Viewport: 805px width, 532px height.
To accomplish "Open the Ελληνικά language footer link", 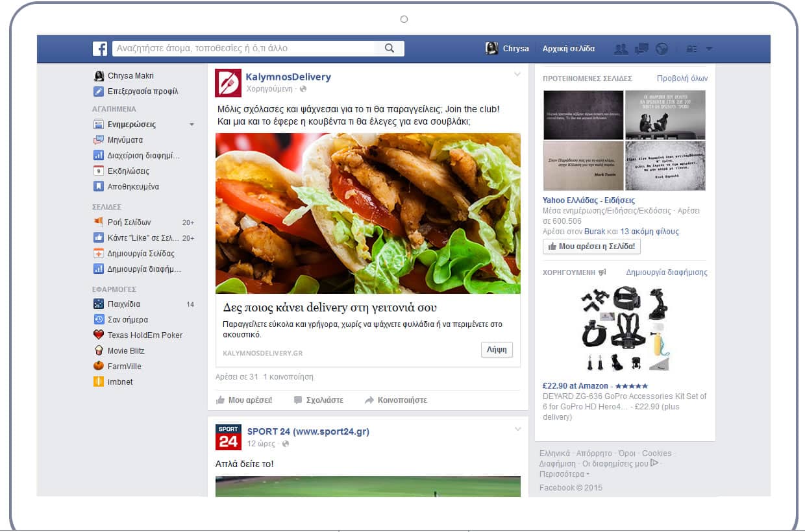I will [x=554, y=453].
